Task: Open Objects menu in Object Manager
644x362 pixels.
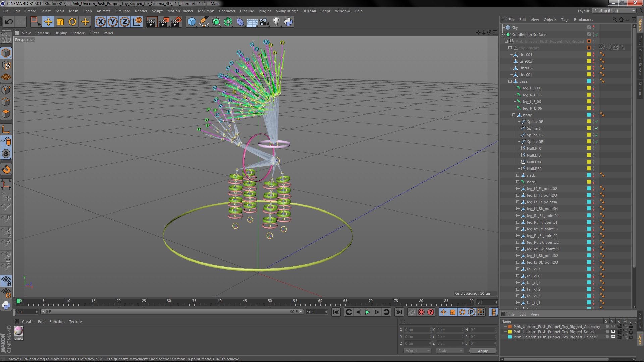Action: coord(550,20)
